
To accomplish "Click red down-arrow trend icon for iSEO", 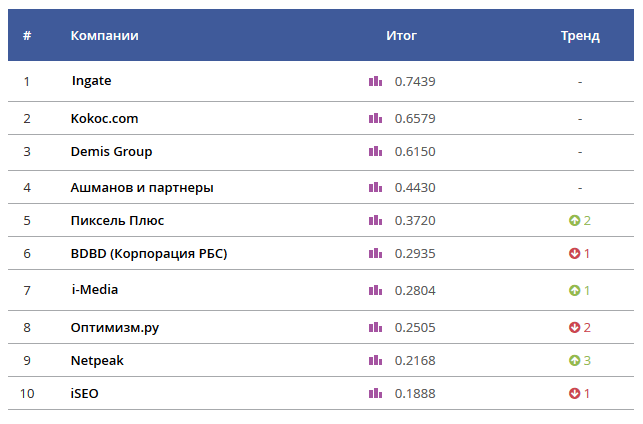I will (574, 393).
